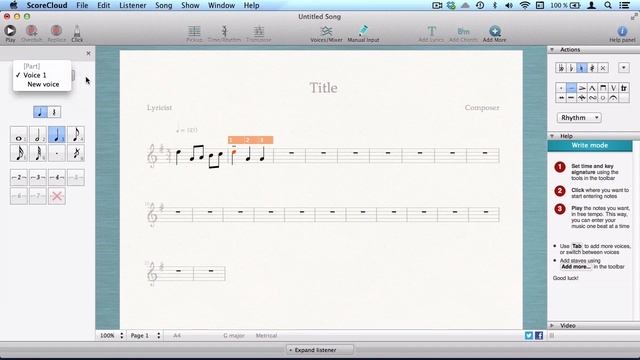Select the quarter note duration
The width and height of the screenshot is (640, 360).
(x=57, y=134)
